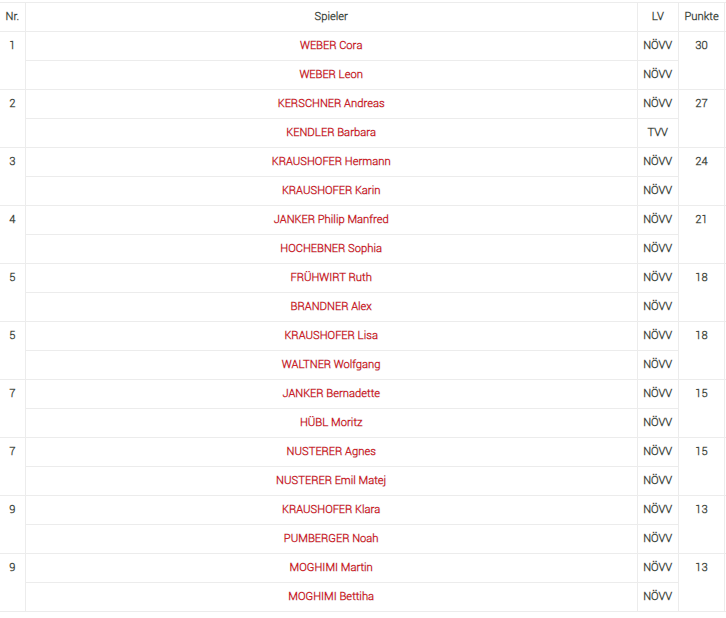This screenshot has height=618, width=726.
Task: Open NUSTERER Agnes player link
Action: click(331, 451)
